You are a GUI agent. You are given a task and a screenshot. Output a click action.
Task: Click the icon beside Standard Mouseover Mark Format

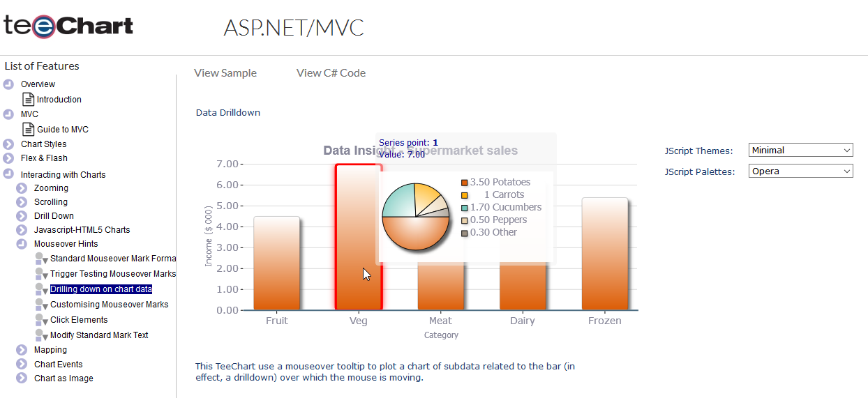coord(41,259)
